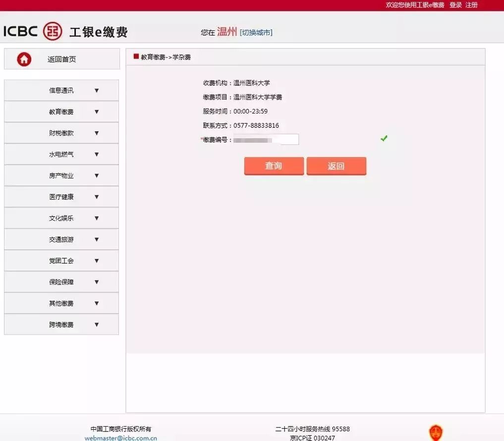The width and height of the screenshot is (504, 441).
Task: Click the 教育缴费->学杂费 breadcrumb text
Action: coord(166,57)
